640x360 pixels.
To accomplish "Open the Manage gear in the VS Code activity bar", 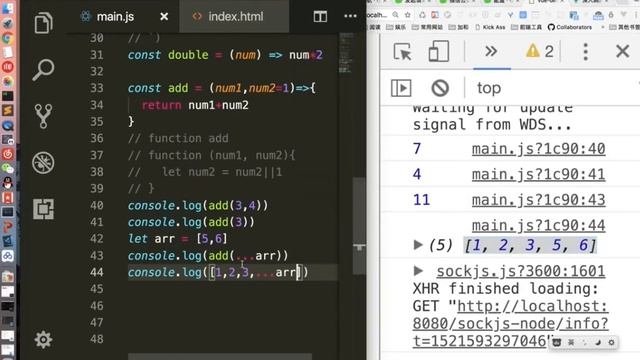I will click(x=43, y=340).
